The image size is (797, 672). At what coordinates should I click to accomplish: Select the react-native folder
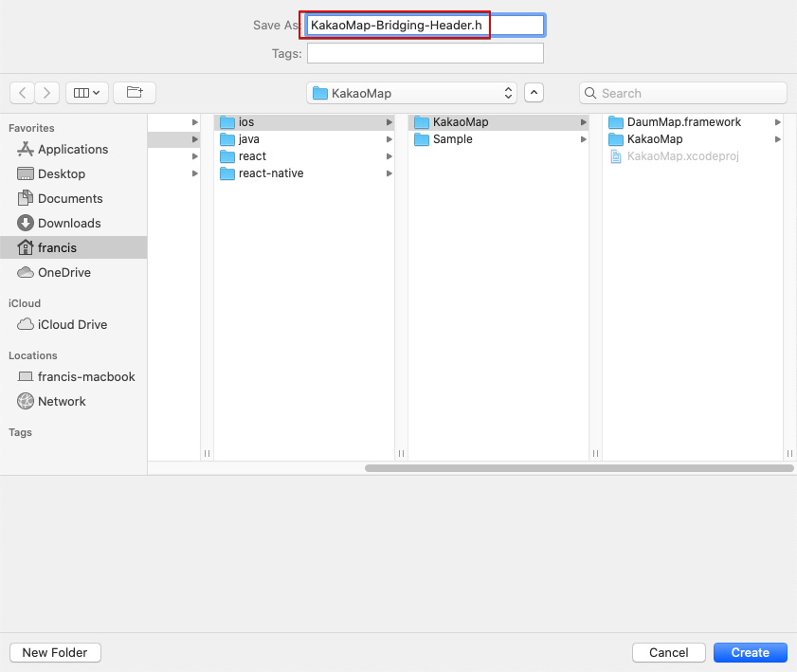[304, 173]
